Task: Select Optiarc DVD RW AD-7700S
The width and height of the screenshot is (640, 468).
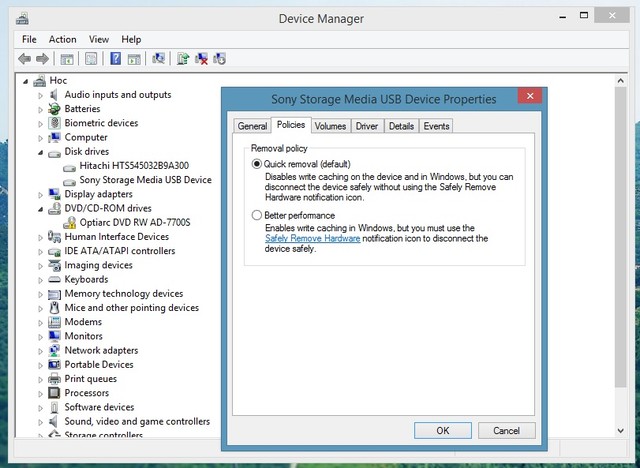Action: tap(135, 223)
